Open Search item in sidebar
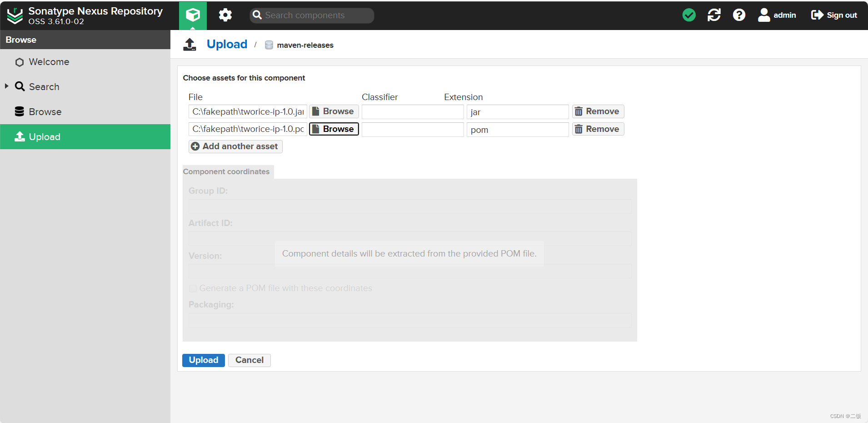This screenshot has height=423, width=868. (85, 87)
